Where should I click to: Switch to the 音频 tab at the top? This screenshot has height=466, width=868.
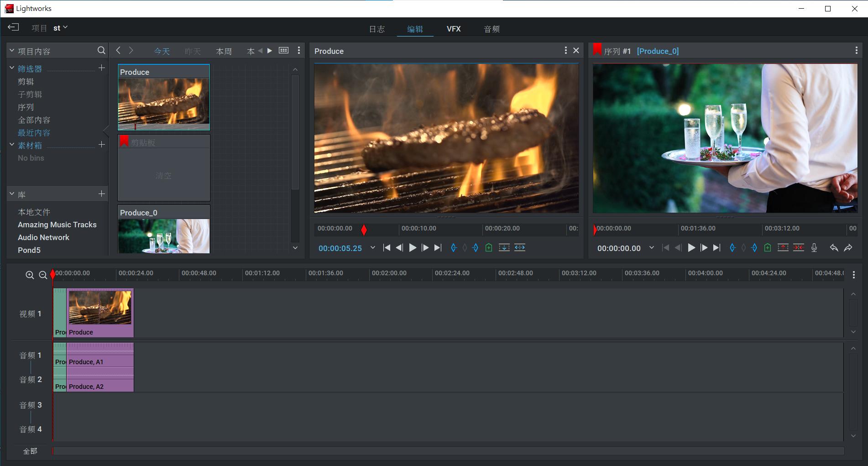pyautogui.click(x=492, y=29)
